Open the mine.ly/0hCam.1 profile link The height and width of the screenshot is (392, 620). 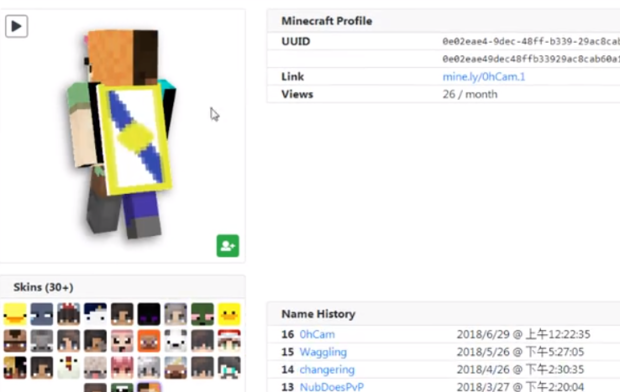[484, 76]
